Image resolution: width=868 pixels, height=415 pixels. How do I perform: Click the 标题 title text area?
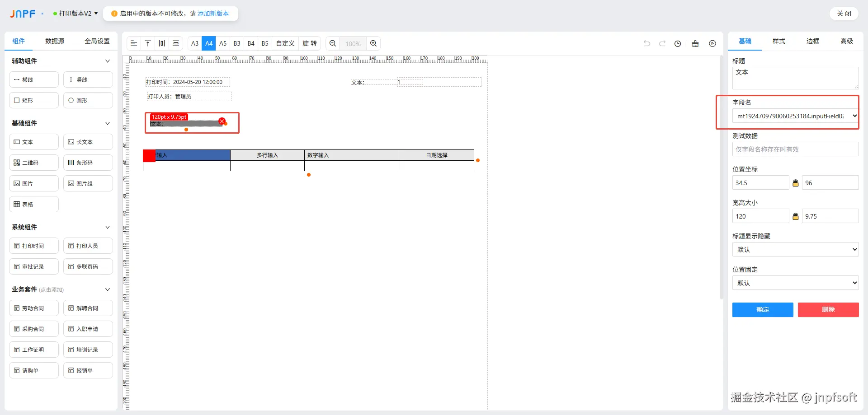click(795, 78)
